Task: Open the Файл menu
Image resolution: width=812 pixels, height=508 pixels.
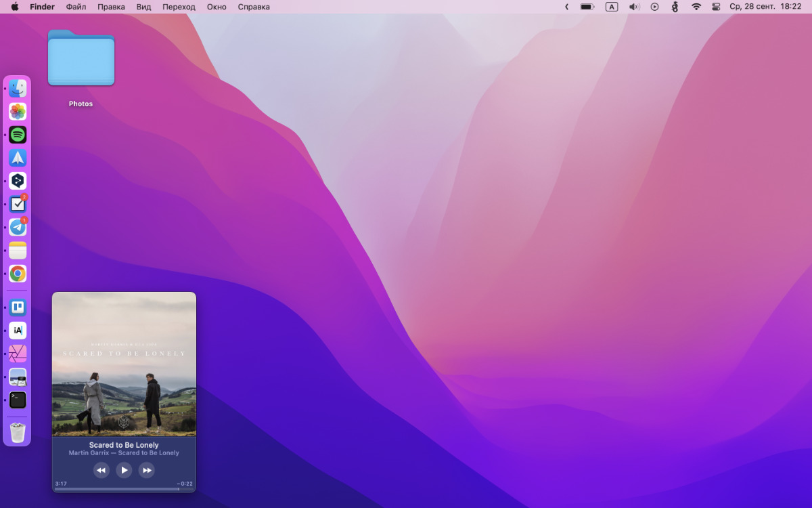Action: [x=76, y=7]
